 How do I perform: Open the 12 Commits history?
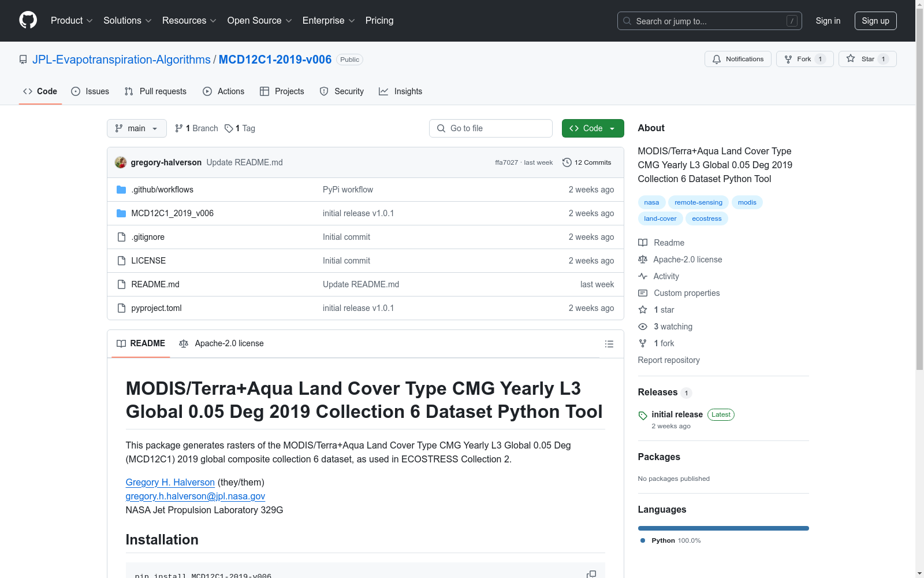587,162
